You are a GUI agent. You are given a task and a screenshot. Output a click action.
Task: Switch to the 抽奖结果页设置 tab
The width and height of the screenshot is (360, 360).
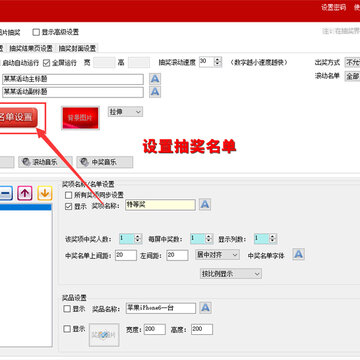[31, 49]
